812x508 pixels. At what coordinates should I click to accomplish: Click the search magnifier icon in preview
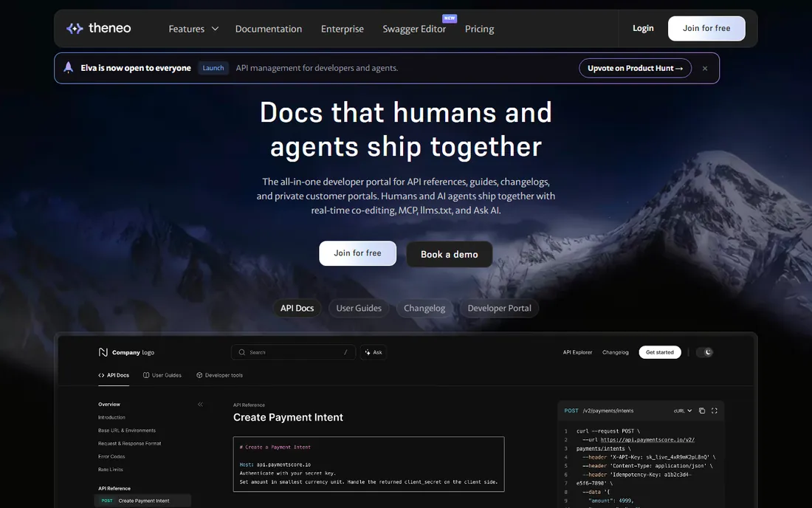(x=242, y=352)
